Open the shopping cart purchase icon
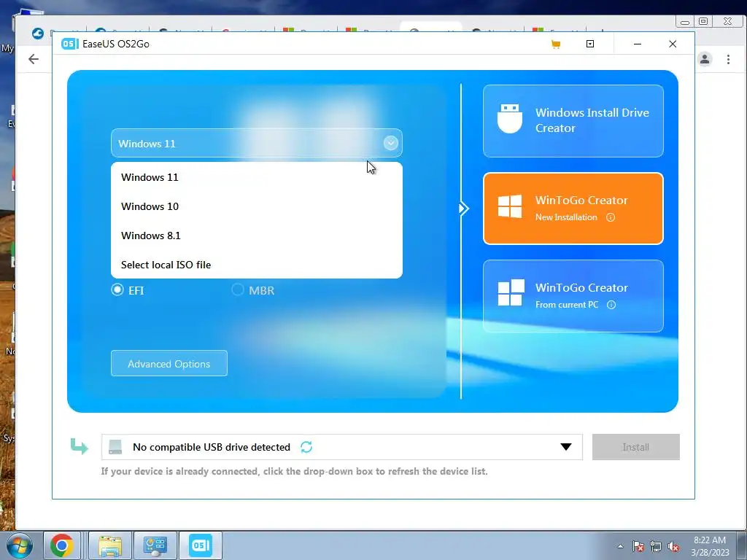Image resolution: width=747 pixels, height=560 pixels. pos(555,44)
